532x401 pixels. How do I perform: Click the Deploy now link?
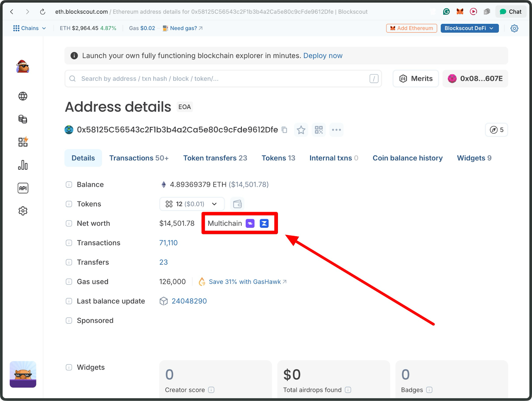(x=323, y=55)
